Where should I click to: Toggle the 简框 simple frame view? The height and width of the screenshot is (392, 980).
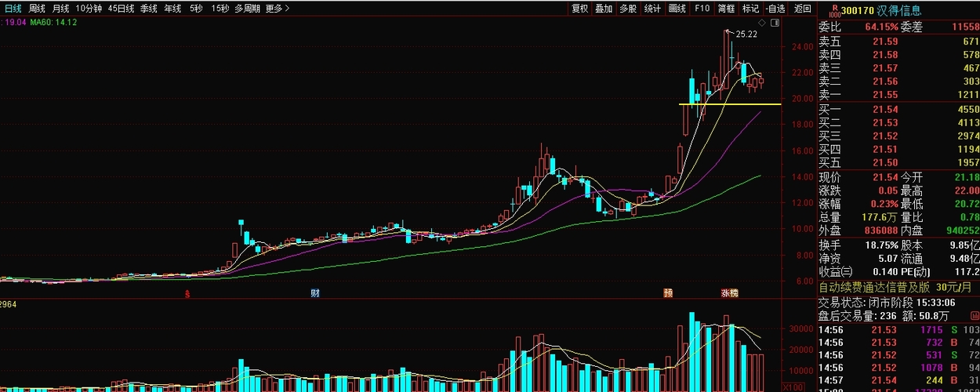click(x=726, y=9)
